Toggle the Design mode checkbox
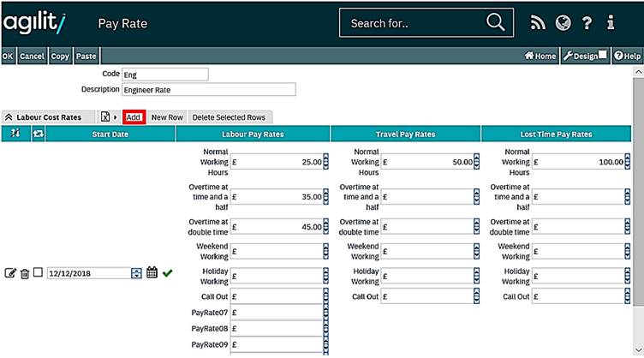The height and width of the screenshot is (358, 644). [x=603, y=56]
